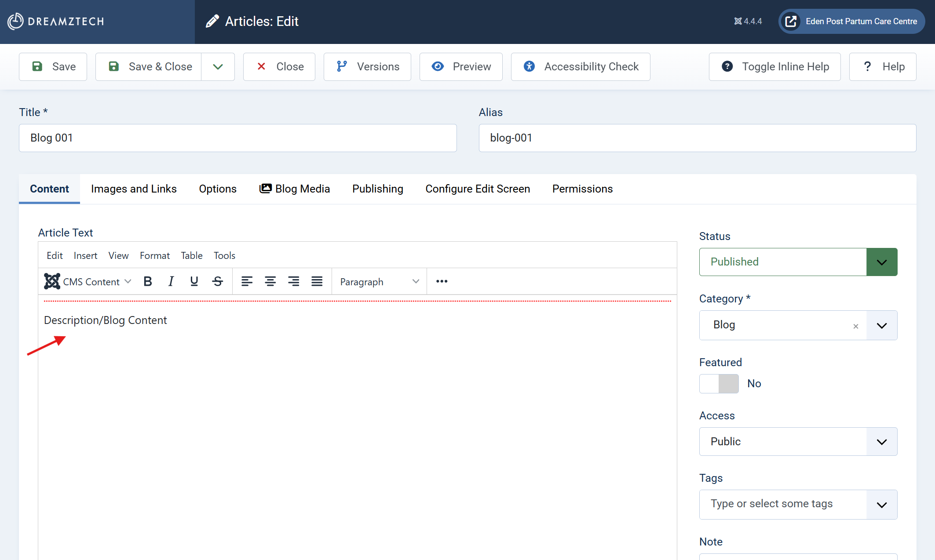This screenshot has height=560, width=935.
Task: Open Eden Post Partum Care Centre site link
Action: (x=851, y=21)
